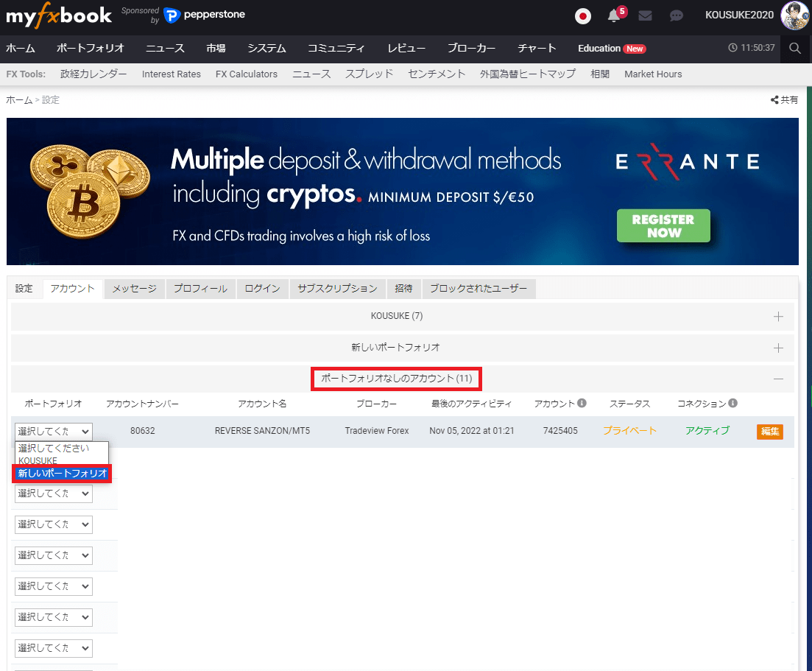Click the Tradeview Forex broker cell
Image resolution: width=812 pixels, height=671 pixels.
pos(377,431)
